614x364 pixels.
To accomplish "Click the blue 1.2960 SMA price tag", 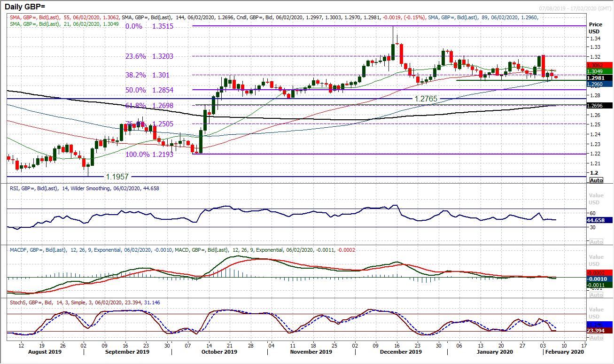I will pyautogui.click(x=600, y=85).
